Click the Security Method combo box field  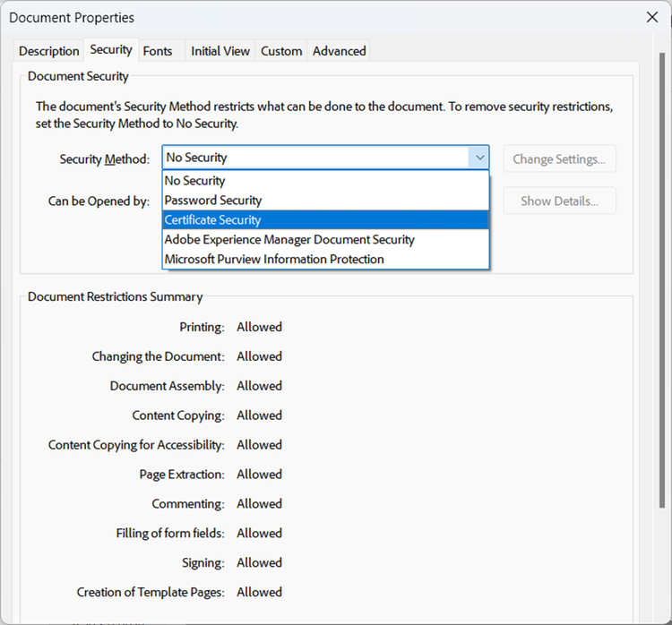[314, 158]
